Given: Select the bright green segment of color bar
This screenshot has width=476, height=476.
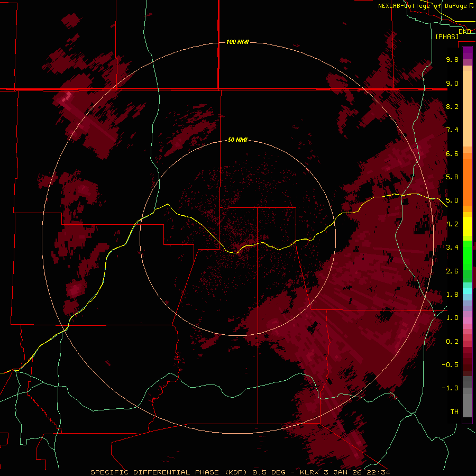Looking at the screenshot, I should tap(467, 255).
